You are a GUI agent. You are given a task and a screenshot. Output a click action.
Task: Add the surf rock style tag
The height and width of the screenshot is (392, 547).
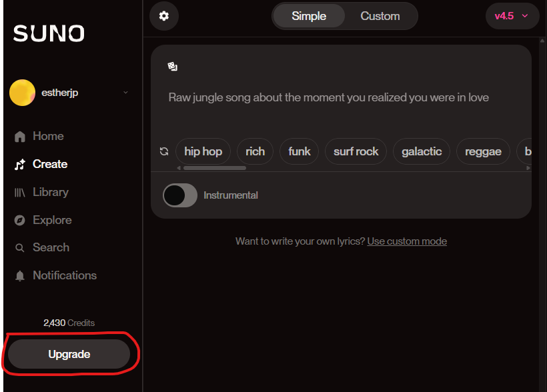356,151
